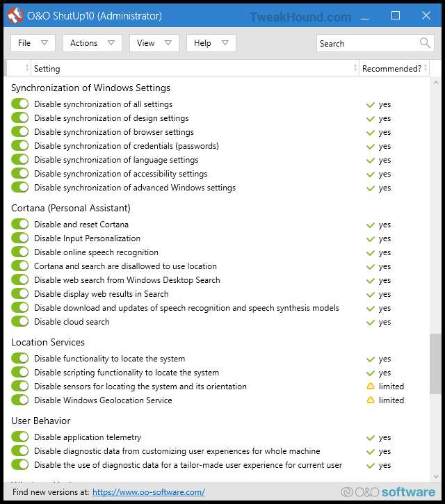The width and height of the screenshot is (445, 504).
Task: Open the File dropdown arrow
Action: (x=44, y=42)
